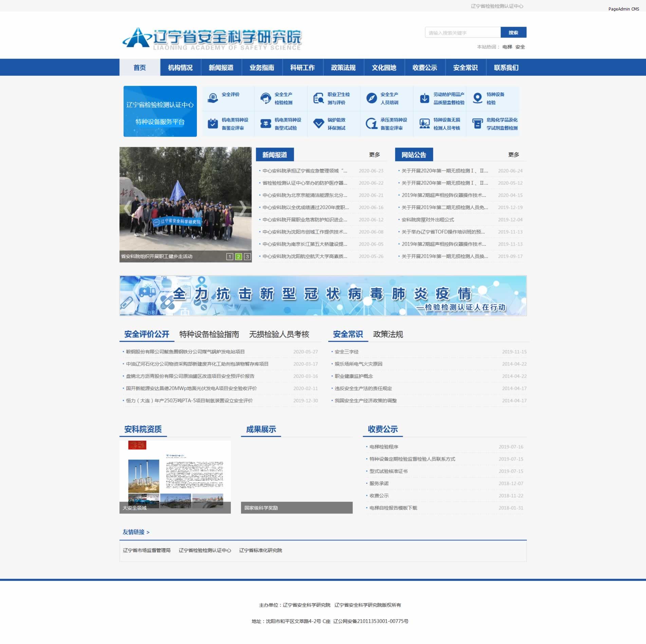Image resolution: width=646 pixels, height=644 pixels.
Task: Click the 职业卫生检测与评价 icon
Action: (318, 98)
